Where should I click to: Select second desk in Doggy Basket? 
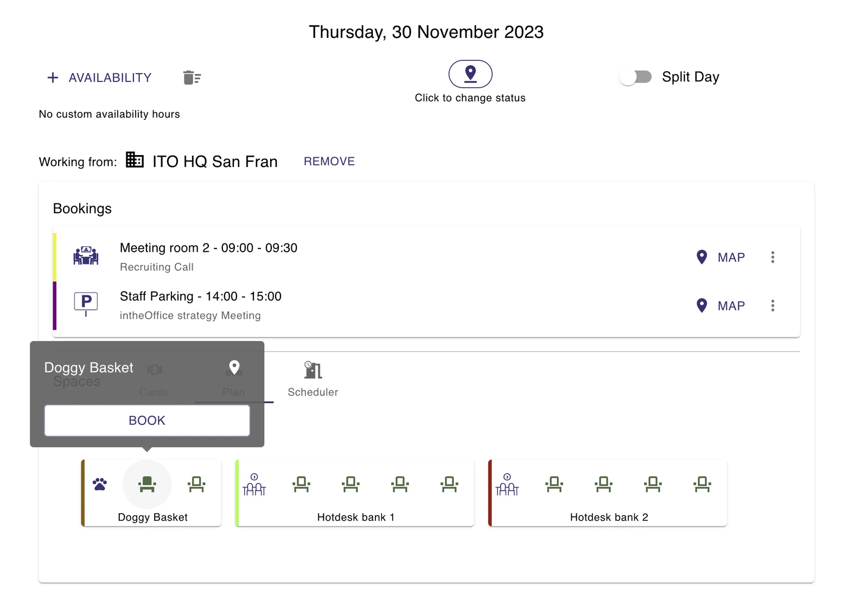196,484
